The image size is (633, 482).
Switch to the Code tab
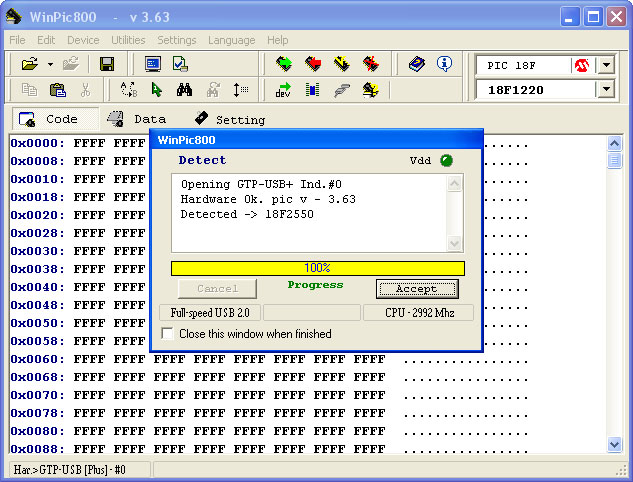coord(55,119)
